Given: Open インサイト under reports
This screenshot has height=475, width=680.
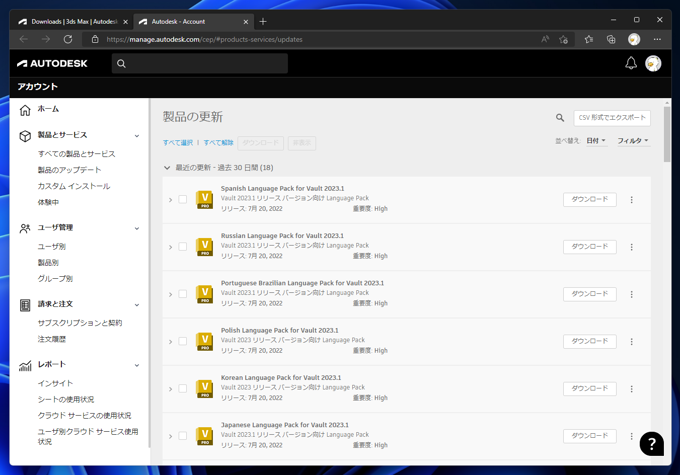Looking at the screenshot, I should pos(55,383).
